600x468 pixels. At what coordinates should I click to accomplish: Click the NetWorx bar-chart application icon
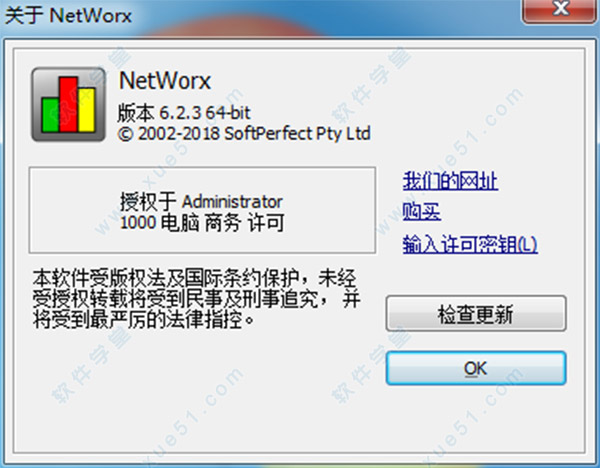pyautogui.click(x=68, y=104)
